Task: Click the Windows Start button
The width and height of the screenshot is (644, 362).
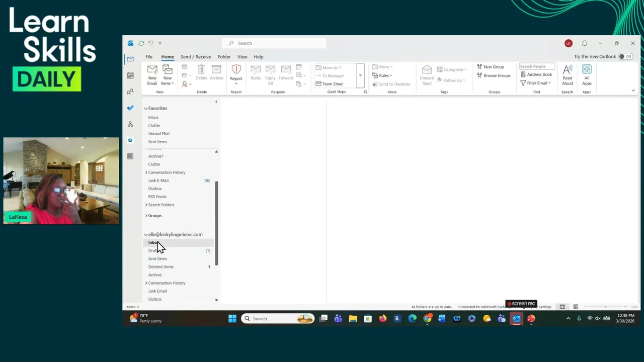Action: [232, 318]
